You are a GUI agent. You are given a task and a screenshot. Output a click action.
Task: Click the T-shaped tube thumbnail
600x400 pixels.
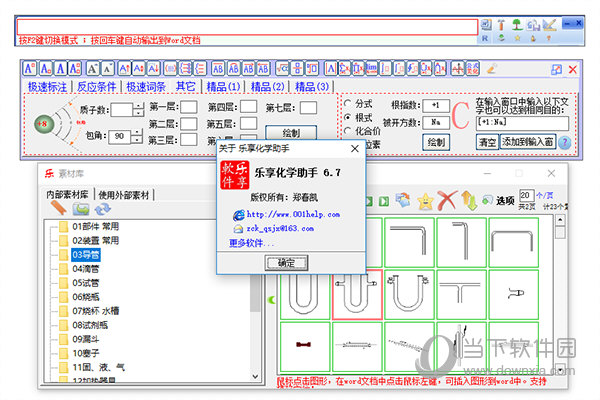pos(461,294)
